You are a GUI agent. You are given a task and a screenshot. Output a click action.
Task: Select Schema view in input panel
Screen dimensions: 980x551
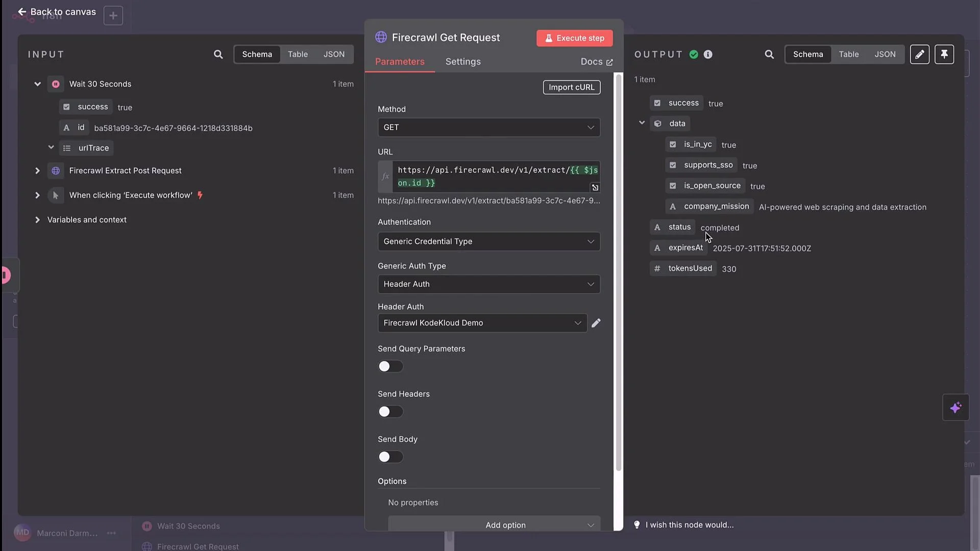pos(257,54)
